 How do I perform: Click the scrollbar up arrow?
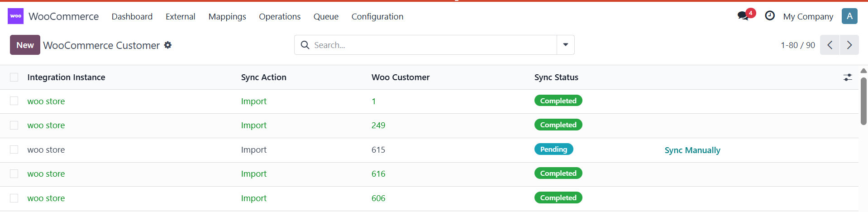863,71
